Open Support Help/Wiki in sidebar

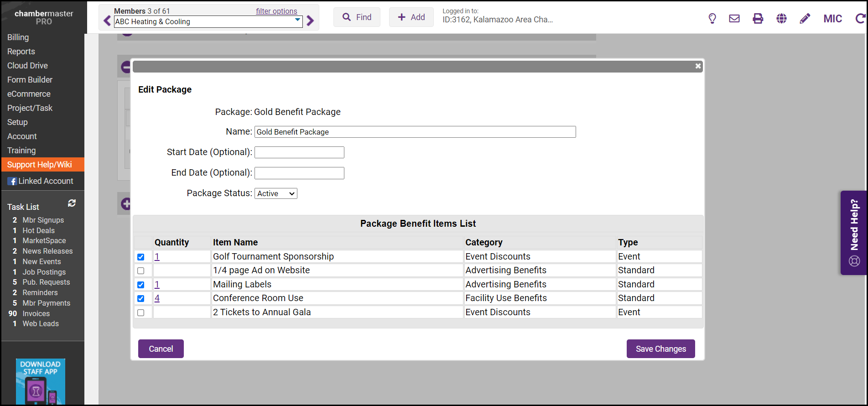40,165
